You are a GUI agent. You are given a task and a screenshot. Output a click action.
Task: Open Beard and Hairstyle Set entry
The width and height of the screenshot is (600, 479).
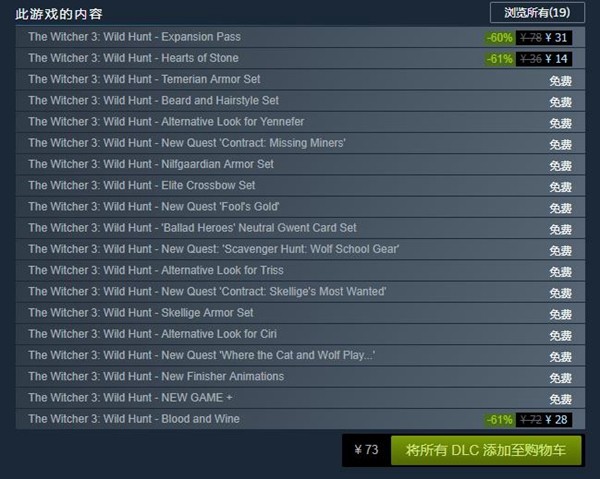pyautogui.click(x=300, y=101)
